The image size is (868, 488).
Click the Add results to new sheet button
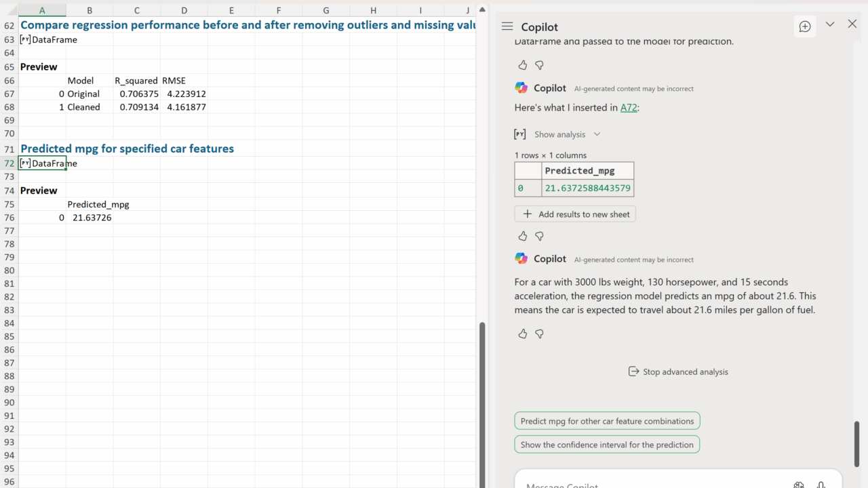tap(575, 214)
